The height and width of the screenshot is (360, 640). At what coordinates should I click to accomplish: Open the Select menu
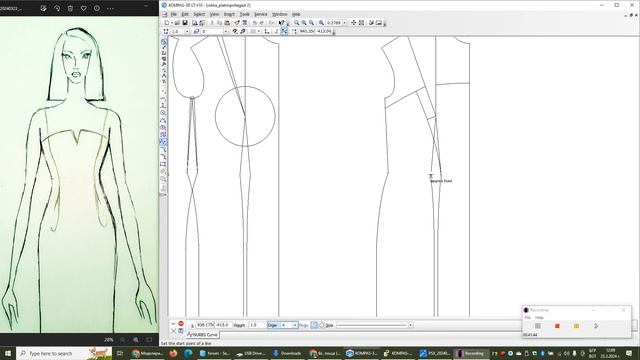point(199,14)
